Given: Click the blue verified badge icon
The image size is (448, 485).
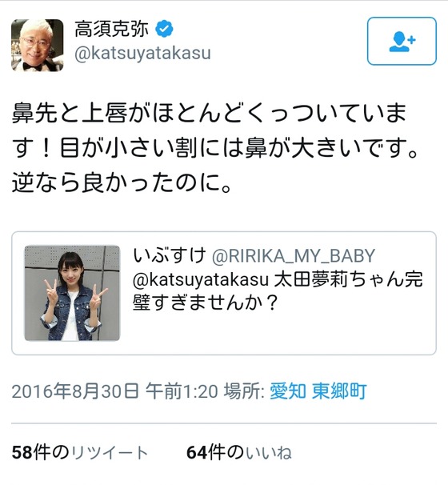Looking at the screenshot, I should 164,29.
